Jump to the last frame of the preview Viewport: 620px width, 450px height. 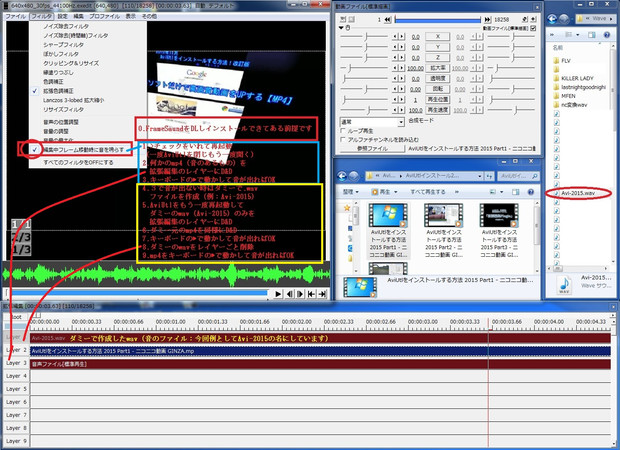pyautogui.click(x=324, y=295)
